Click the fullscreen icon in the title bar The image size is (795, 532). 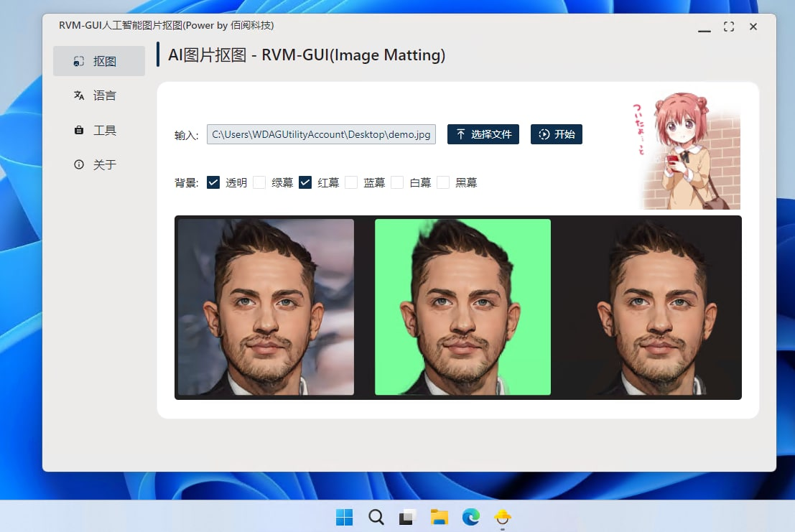tap(728, 26)
